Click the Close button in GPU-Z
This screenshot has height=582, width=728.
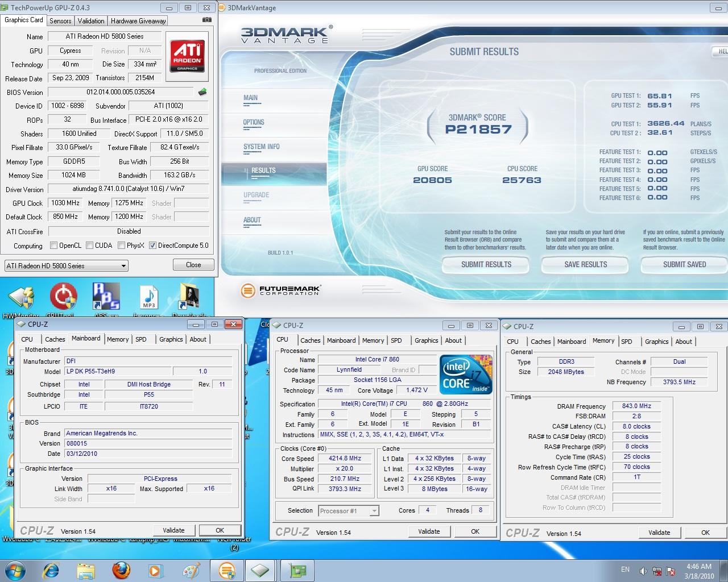[193, 265]
